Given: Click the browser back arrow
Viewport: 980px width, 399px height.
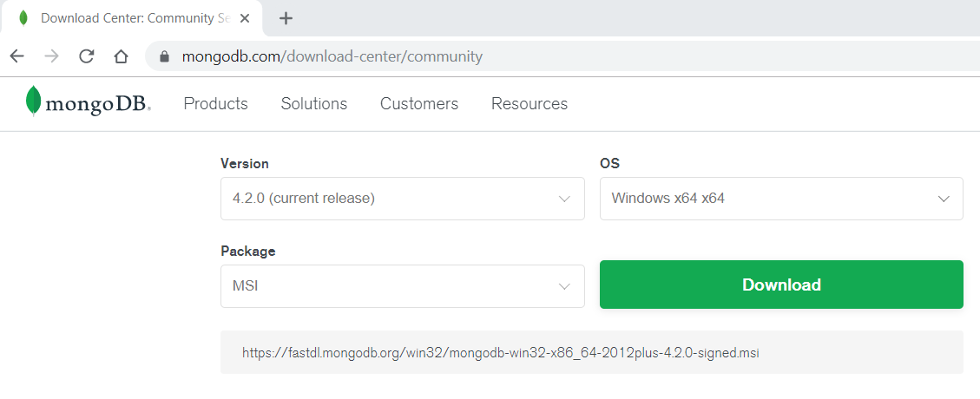Looking at the screenshot, I should [x=17, y=56].
